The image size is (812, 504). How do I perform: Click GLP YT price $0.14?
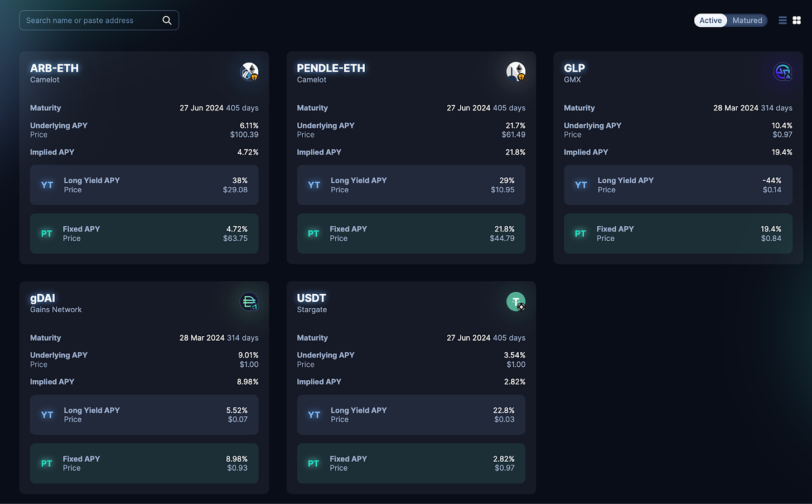point(772,190)
